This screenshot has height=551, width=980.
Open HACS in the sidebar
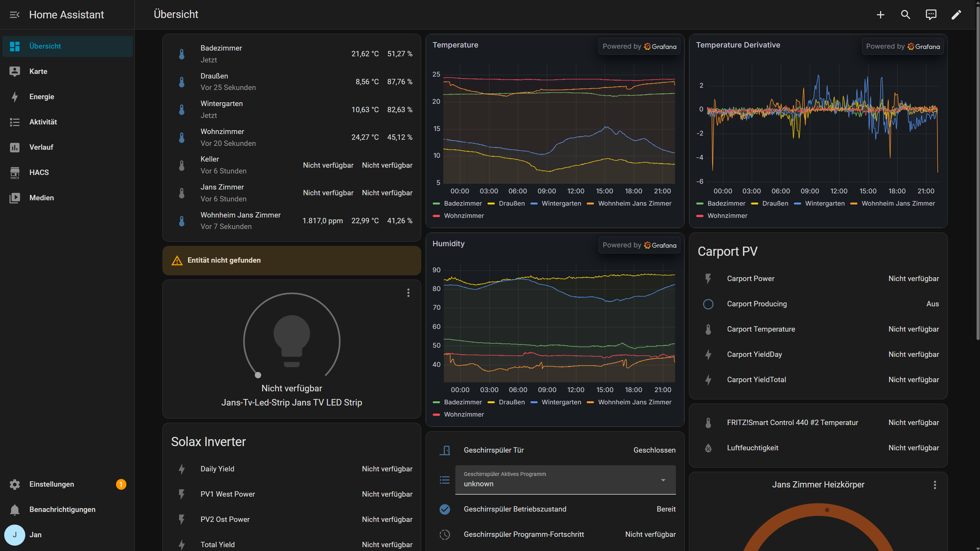[x=67, y=173]
